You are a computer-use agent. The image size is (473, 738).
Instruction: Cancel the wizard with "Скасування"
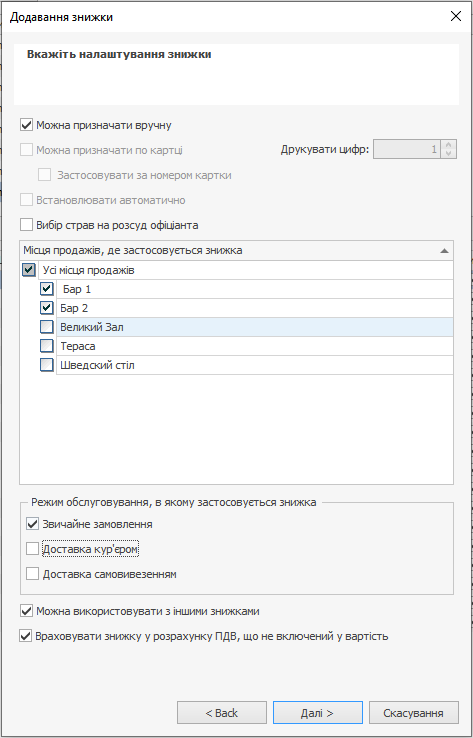click(x=414, y=713)
